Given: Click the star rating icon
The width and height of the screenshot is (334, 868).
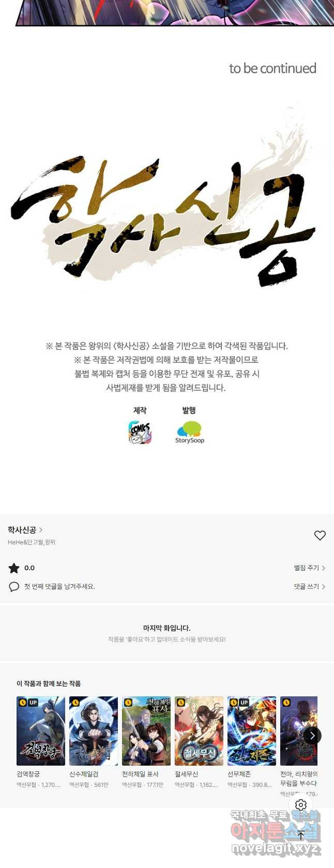Looking at the screenshot, I should (x=14, y=568).
